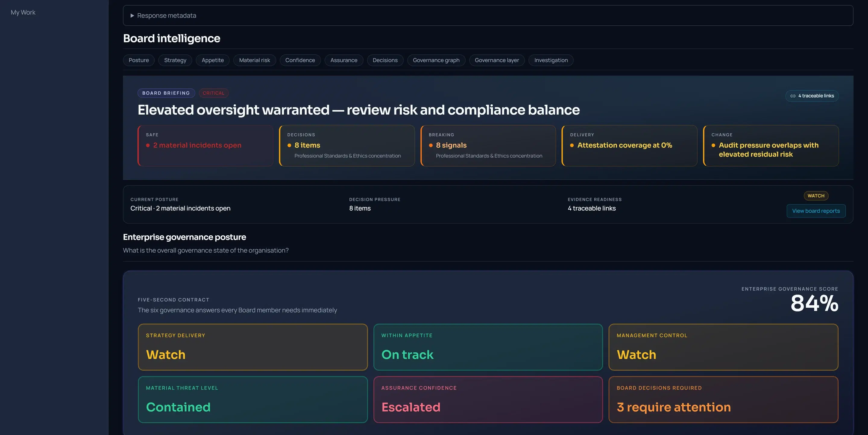Viewport: 868px width, 435px height.
Task: Click the governance state question text
Action: 206,251
